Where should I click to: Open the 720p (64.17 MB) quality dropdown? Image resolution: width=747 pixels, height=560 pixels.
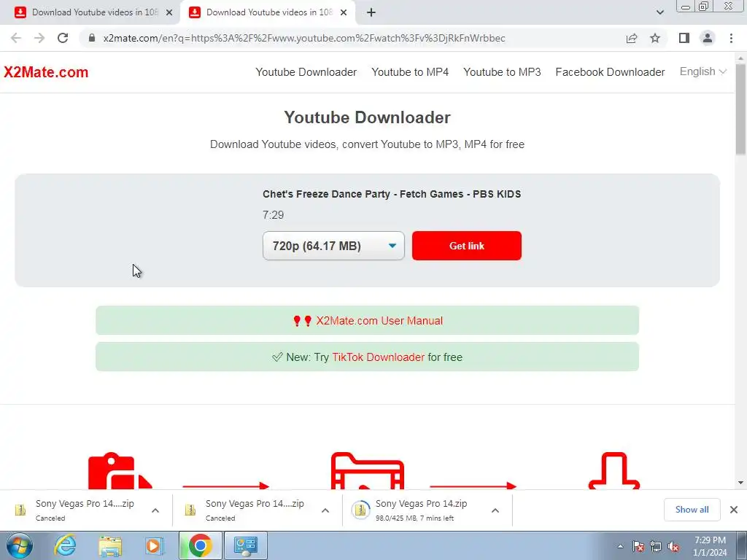click(x=333, y=246)
